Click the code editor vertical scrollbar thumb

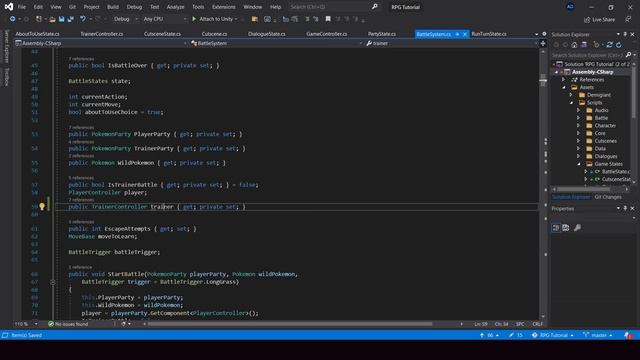click(543, 79)
